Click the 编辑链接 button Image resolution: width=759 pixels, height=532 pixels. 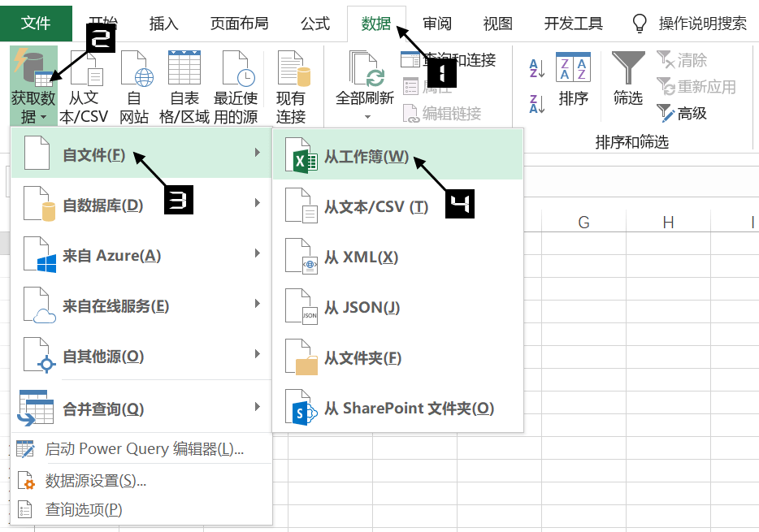tap(442, 113)
